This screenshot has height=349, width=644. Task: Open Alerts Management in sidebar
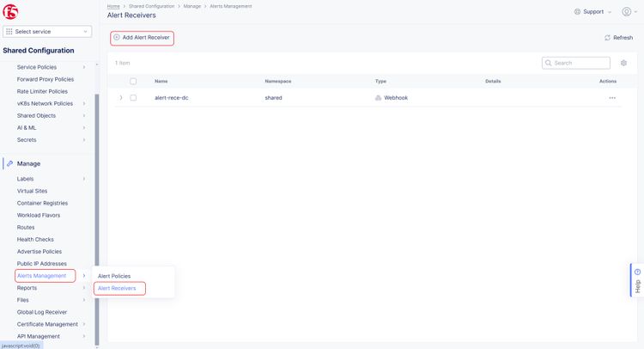41,276
